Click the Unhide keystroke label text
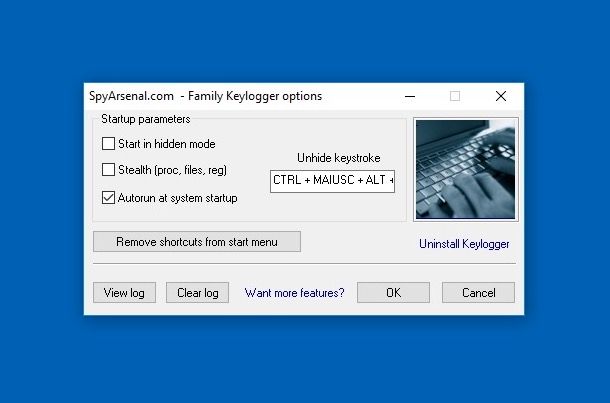The image size is (610, 403). tap(338, 158)
